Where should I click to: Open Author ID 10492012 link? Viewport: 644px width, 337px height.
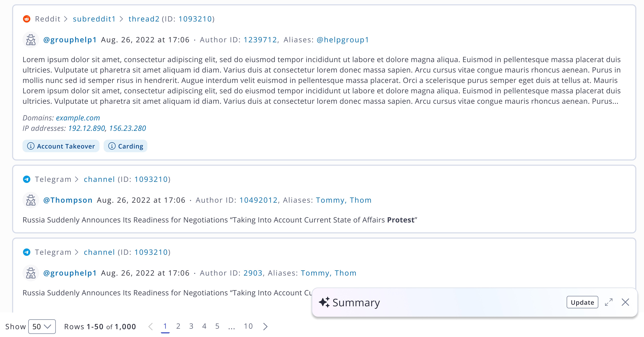click(x=258, y=200)
